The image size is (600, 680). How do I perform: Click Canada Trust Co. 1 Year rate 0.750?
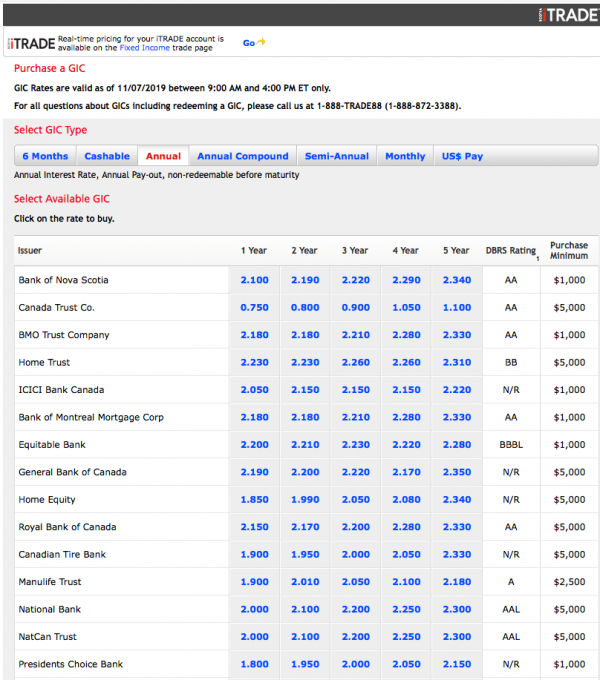tap(254, 308)
